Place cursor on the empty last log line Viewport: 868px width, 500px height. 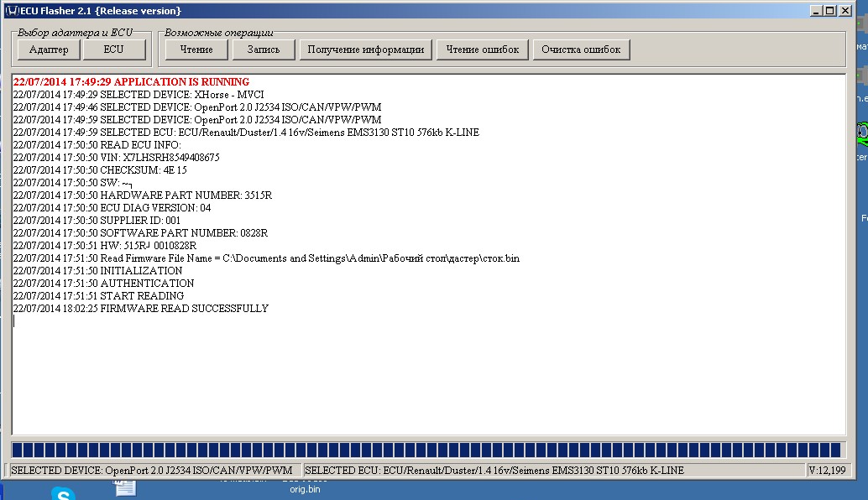14,321
